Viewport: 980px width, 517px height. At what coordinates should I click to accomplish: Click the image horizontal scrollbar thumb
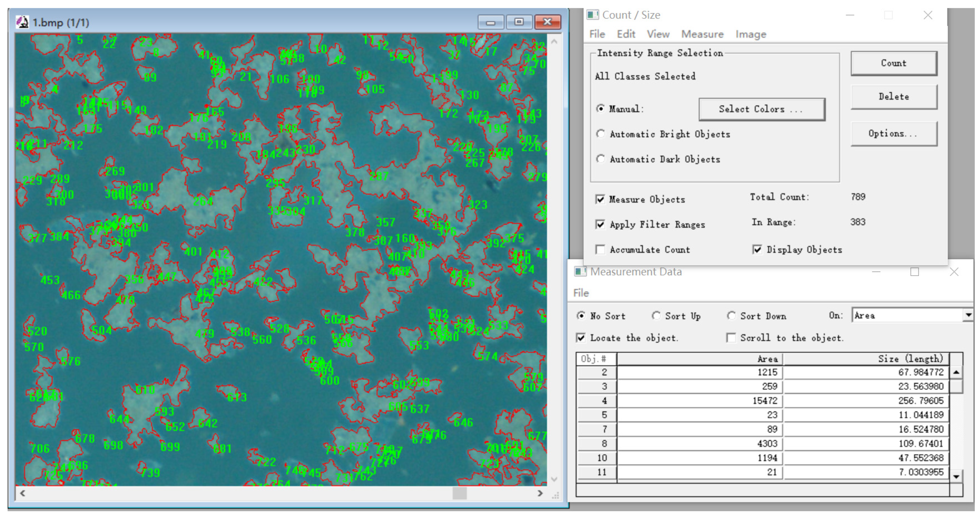460,493
